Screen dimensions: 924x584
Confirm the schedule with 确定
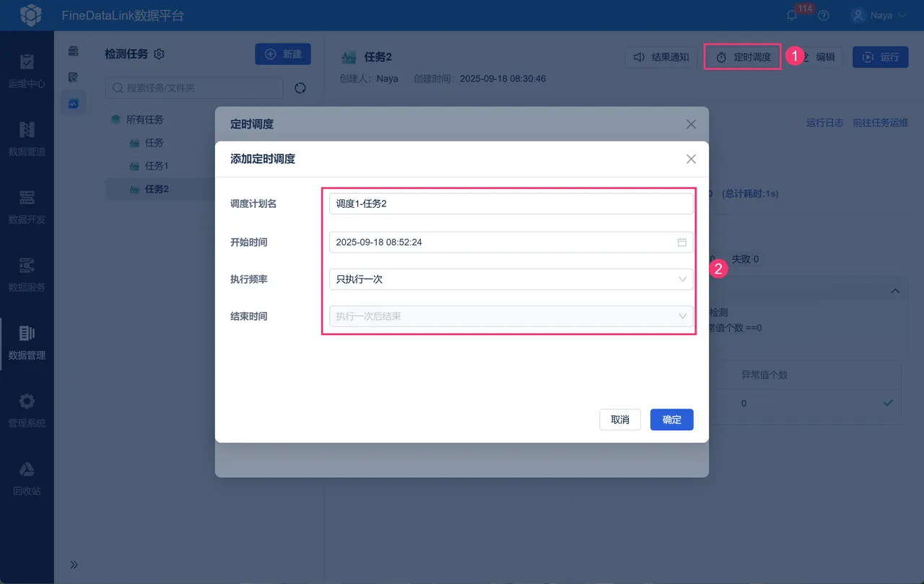[x=672, y=419]
